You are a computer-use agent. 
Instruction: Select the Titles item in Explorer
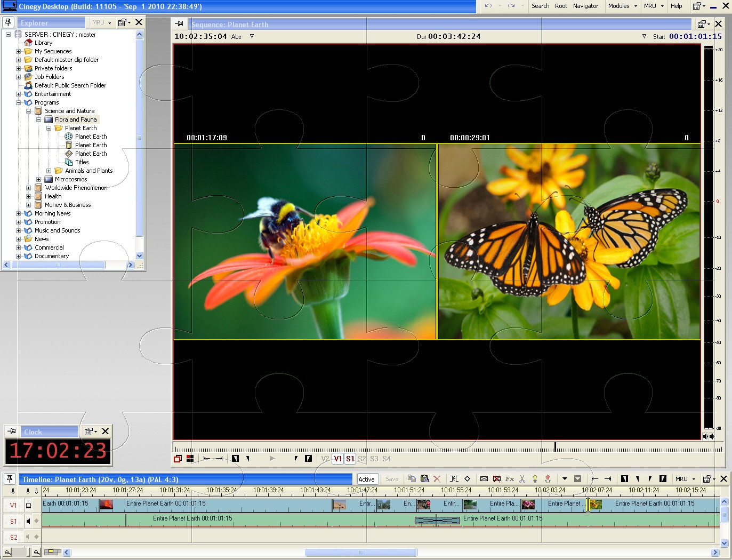pos(82,162)
